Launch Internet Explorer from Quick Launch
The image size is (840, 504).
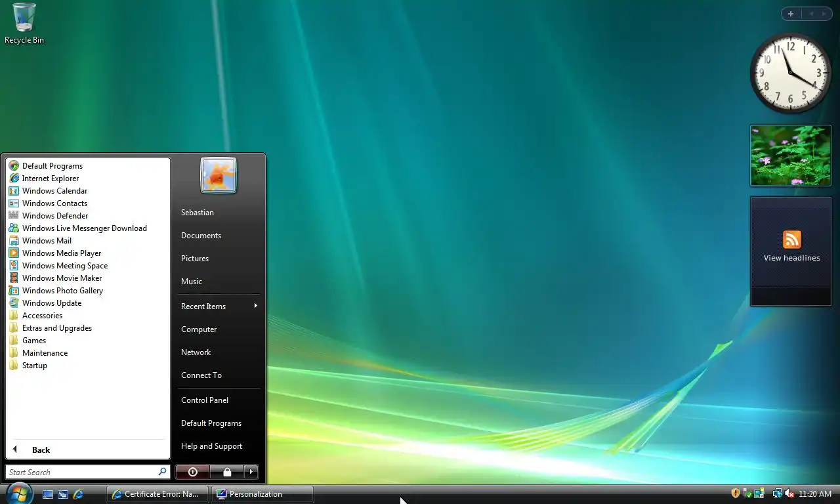tap(78, 494)
